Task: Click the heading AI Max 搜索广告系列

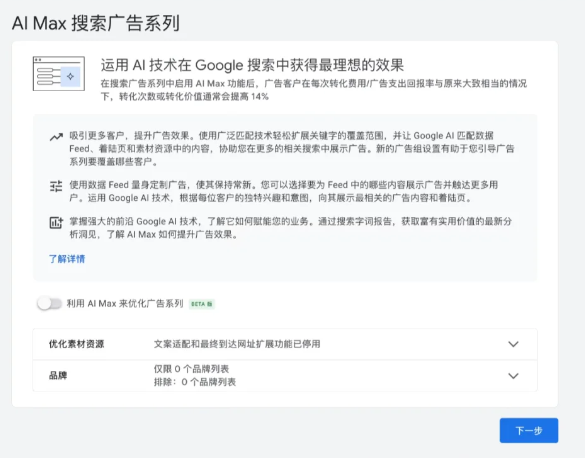Action: coord(96,23)
